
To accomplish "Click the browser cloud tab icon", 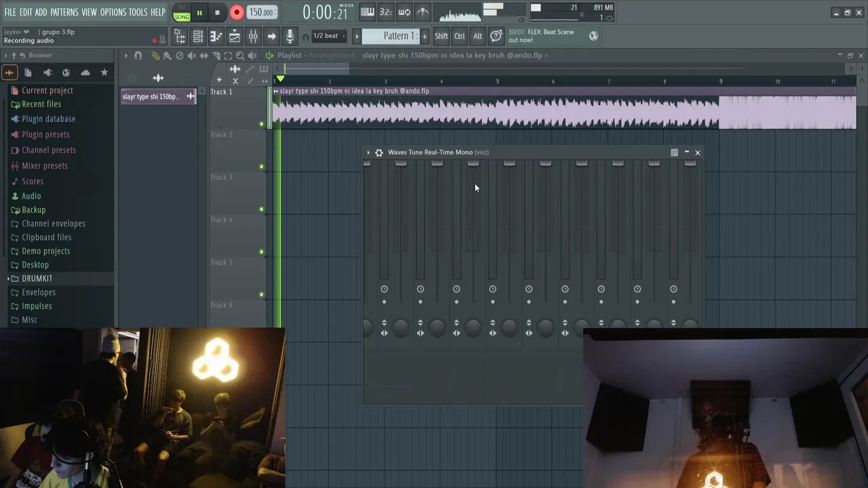I will coord(85,73).
